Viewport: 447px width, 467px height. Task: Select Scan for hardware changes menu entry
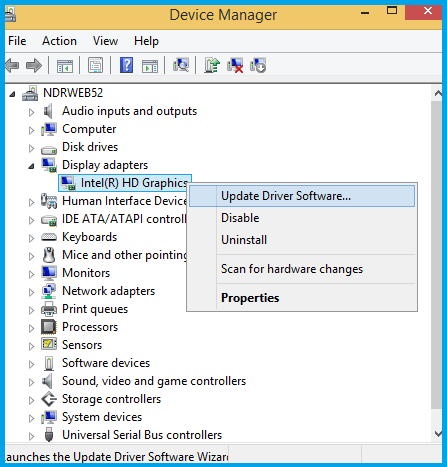[302, 269]
